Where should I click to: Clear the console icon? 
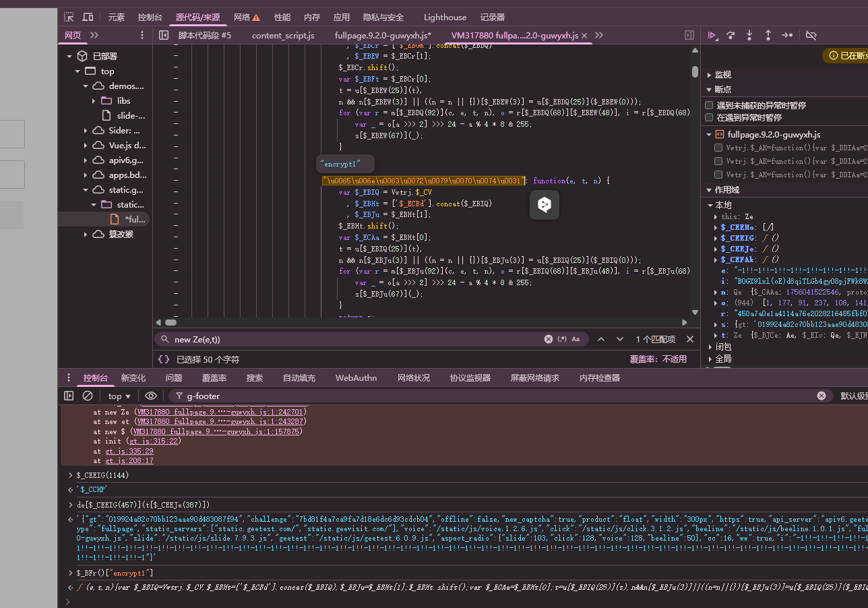click(x=88, y=396)
